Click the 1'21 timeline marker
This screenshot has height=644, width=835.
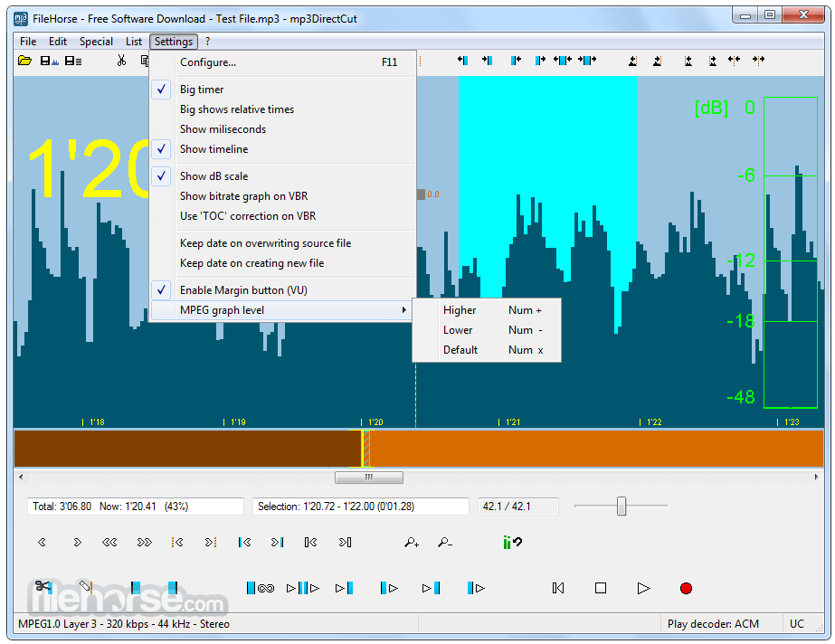tap(511, 422)
